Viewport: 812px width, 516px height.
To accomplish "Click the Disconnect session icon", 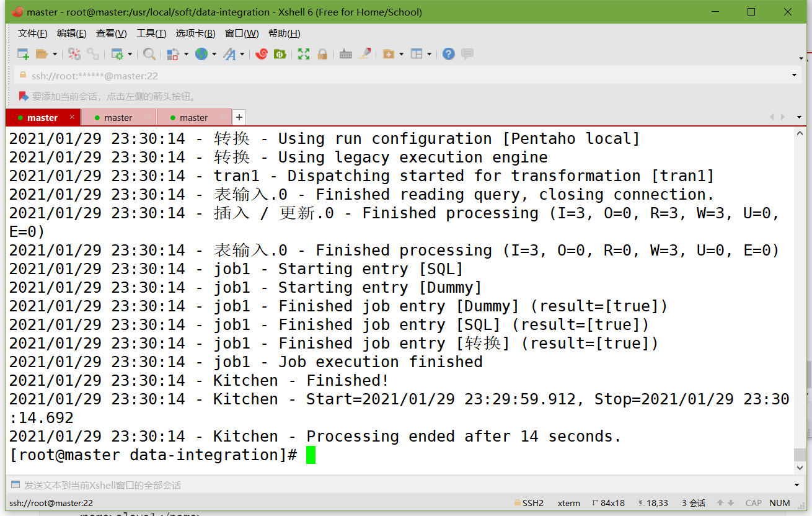I will pyautogui.click(x=74, y=54).
